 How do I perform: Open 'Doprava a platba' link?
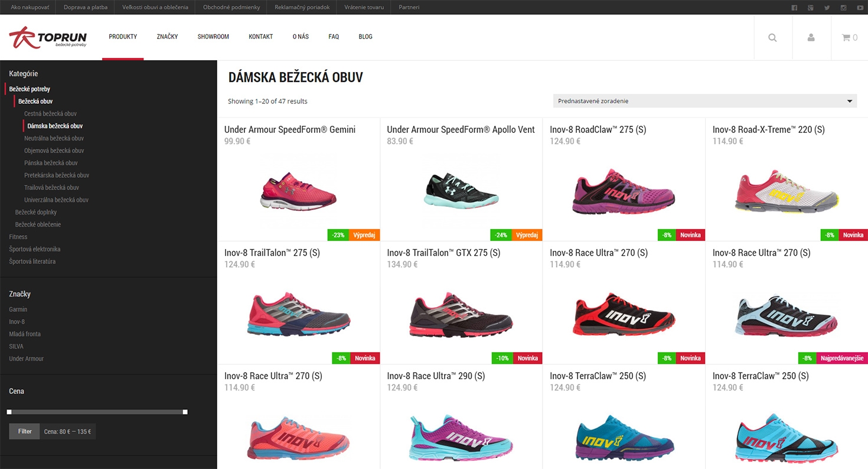pos(86,8)
